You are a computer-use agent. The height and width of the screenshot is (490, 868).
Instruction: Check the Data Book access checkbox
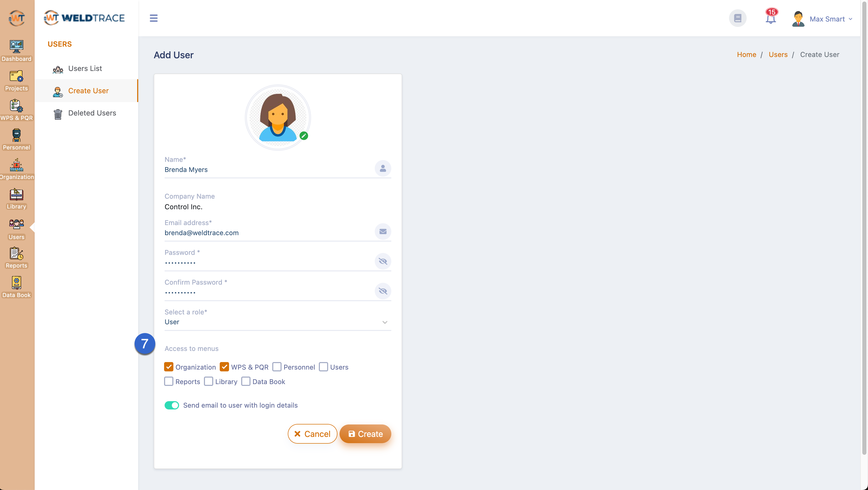pyautogui.click(x=246, y=381)
